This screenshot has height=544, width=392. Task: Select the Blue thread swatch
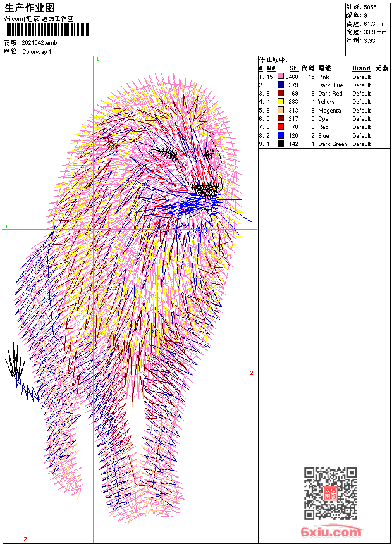click(x=281, y=135)
